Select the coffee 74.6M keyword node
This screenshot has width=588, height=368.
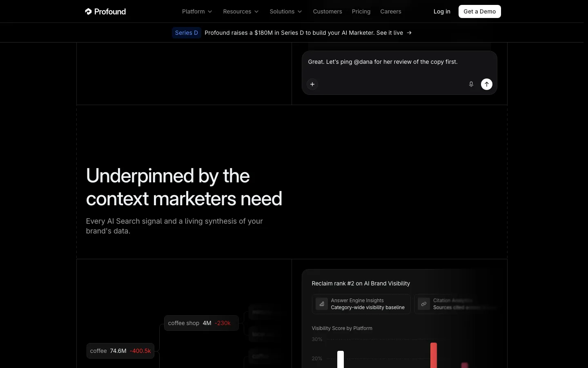click(120, 351)
